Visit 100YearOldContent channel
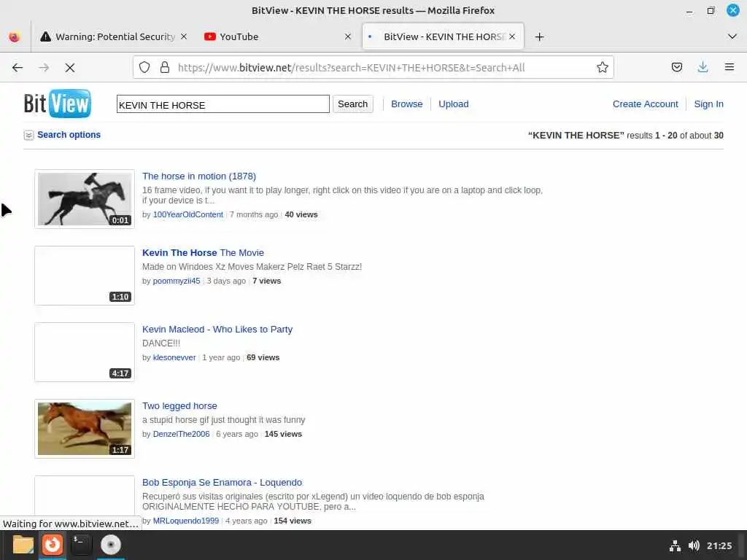The height and width of the screenshot is (560, 747). 187,215
